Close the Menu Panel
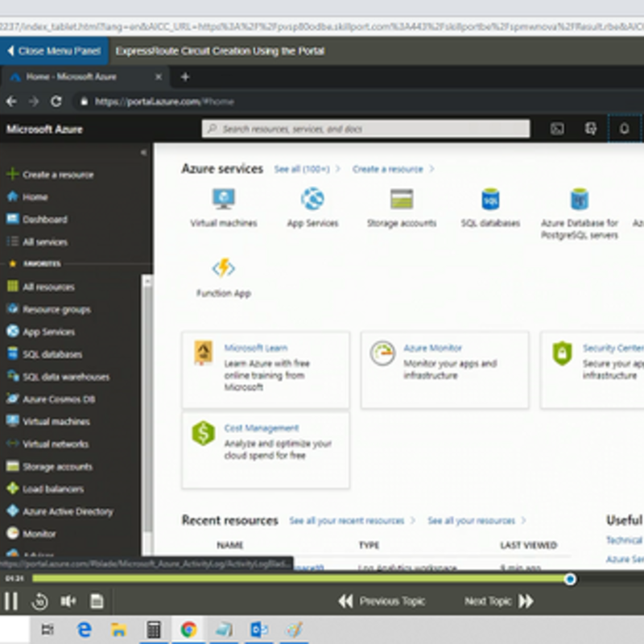Screen dimensions: 644x644 (x=54, y=51)
